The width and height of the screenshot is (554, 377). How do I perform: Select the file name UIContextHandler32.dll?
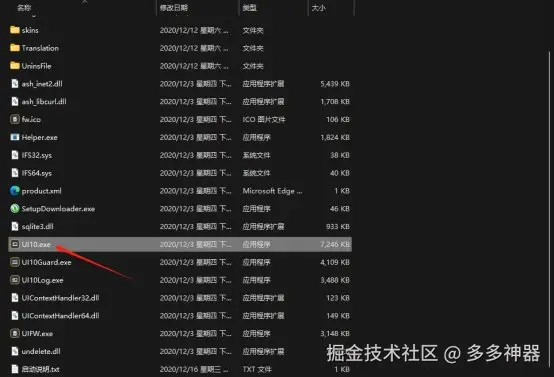click(60, 298)
